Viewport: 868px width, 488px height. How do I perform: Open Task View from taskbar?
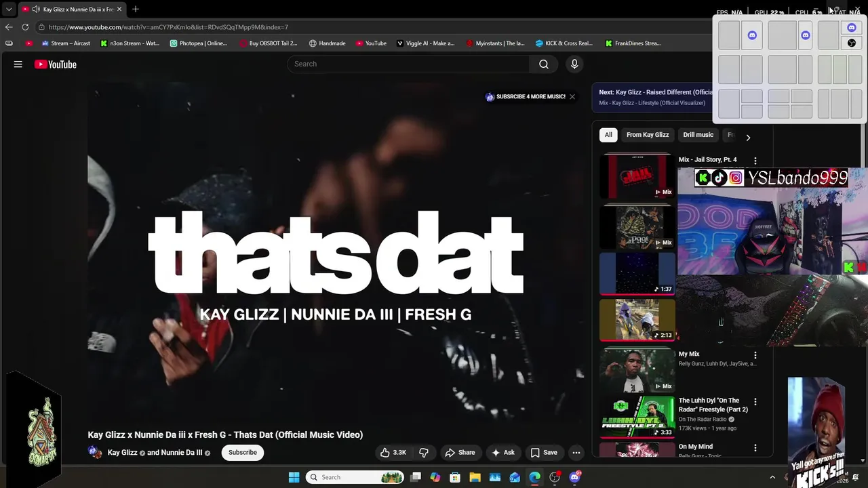tap(416, 477)
